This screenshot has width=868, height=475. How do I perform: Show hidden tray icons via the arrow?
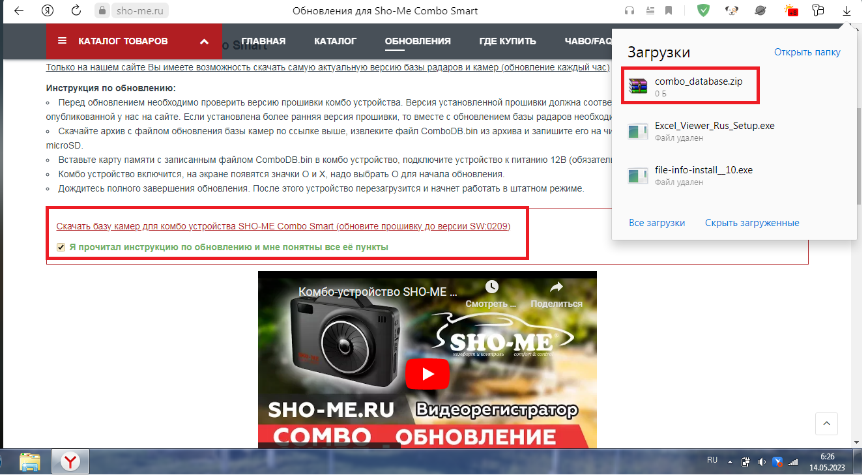[x=732, y=461]
